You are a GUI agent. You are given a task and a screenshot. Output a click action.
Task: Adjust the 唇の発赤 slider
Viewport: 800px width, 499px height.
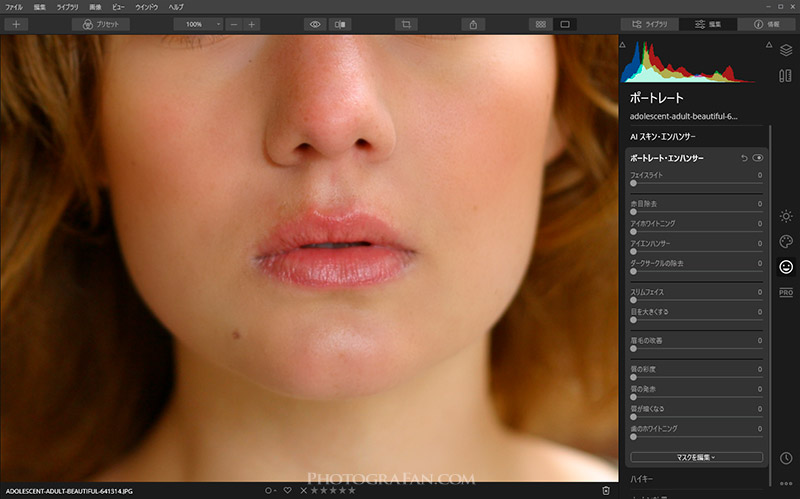[697, 397]
